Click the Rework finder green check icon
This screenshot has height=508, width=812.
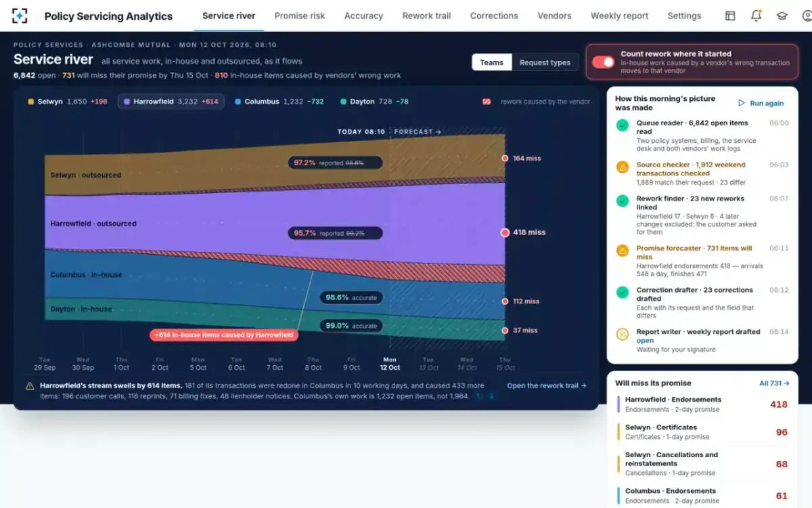[622, 201]
